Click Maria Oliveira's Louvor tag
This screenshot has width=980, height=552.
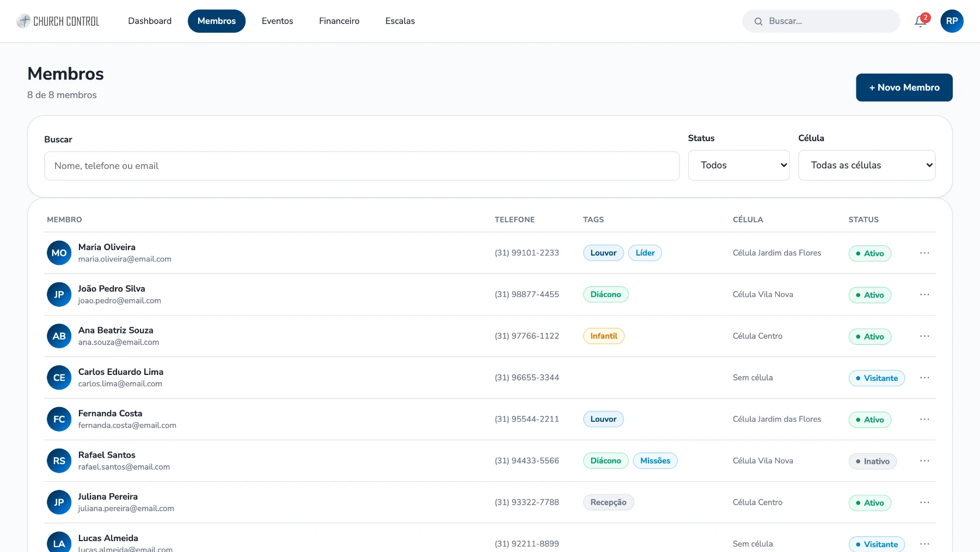coord(603,253)
